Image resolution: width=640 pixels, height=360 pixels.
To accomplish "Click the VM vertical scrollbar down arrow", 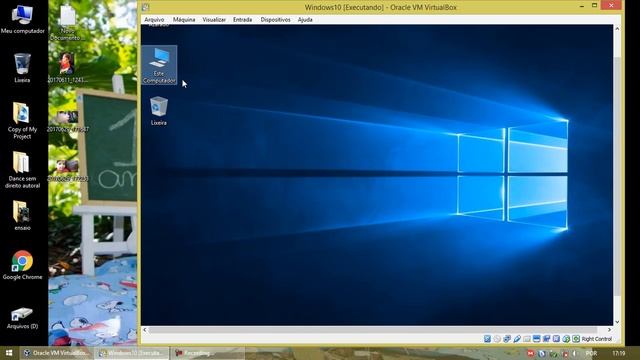I will pyautogui.click(x=617, y=322).
